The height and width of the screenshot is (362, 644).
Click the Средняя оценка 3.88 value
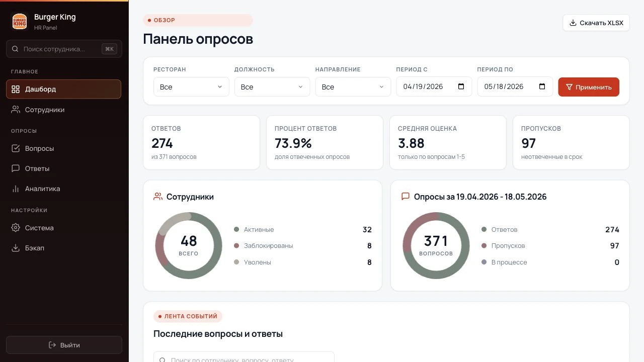pyautogui.click(x=411, y=143)
